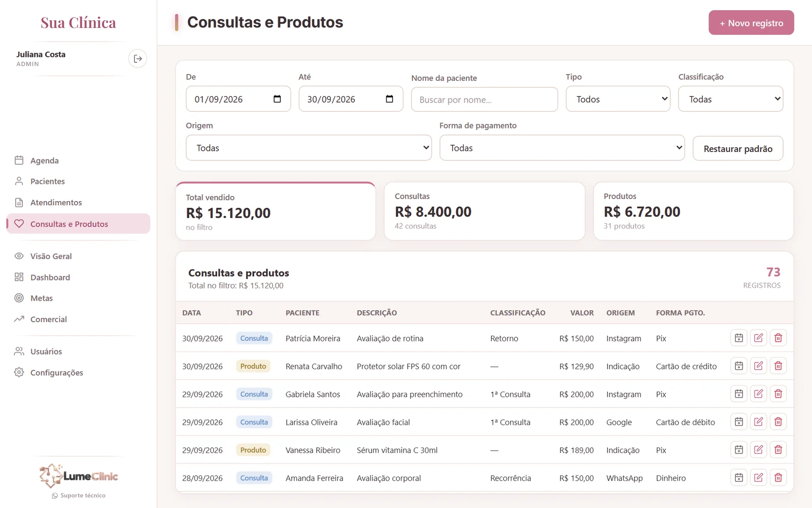Viewport: 812px width, 508px height.
Task: Open calendar picker in the Até date field
Action: (x=389, y=99)
